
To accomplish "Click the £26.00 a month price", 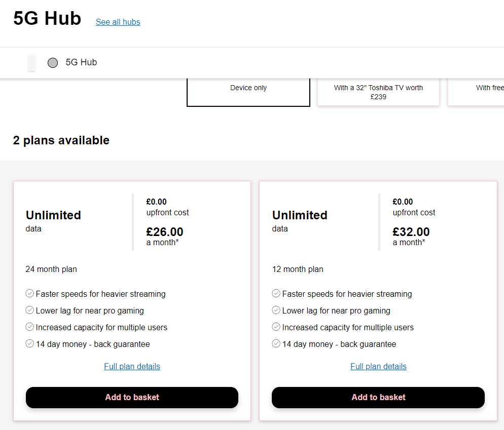I will [x=165, y=236].
